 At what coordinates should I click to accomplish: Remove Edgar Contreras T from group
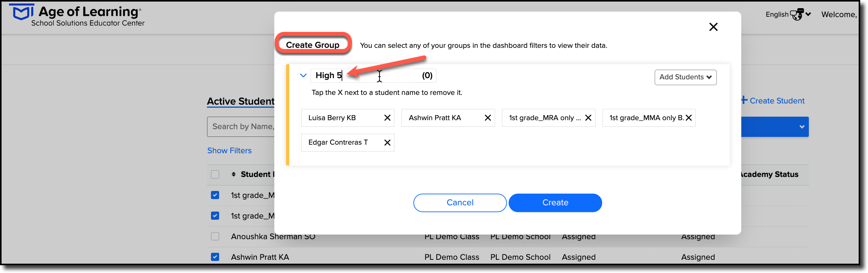pyautogui.click(x=387, y=143)
